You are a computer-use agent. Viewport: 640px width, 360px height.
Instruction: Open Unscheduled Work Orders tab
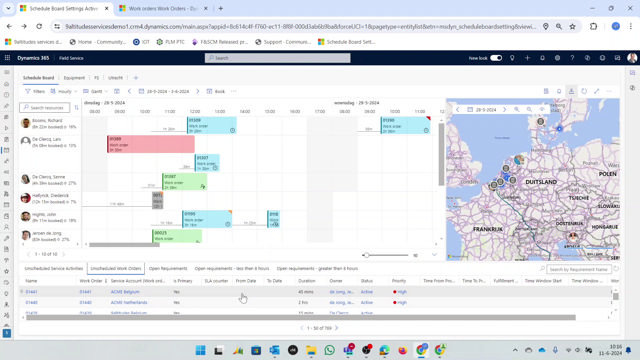click(116, 269)
